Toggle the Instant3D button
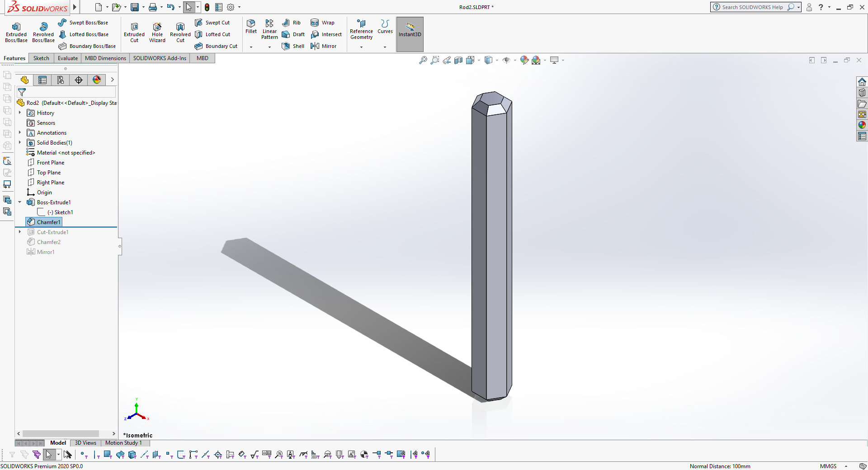Screen dimensions: 868x470 coord(410,34)
